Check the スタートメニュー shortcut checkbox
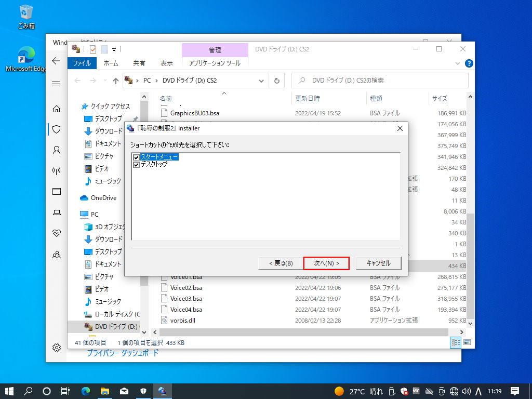 (x=137, y=157)
